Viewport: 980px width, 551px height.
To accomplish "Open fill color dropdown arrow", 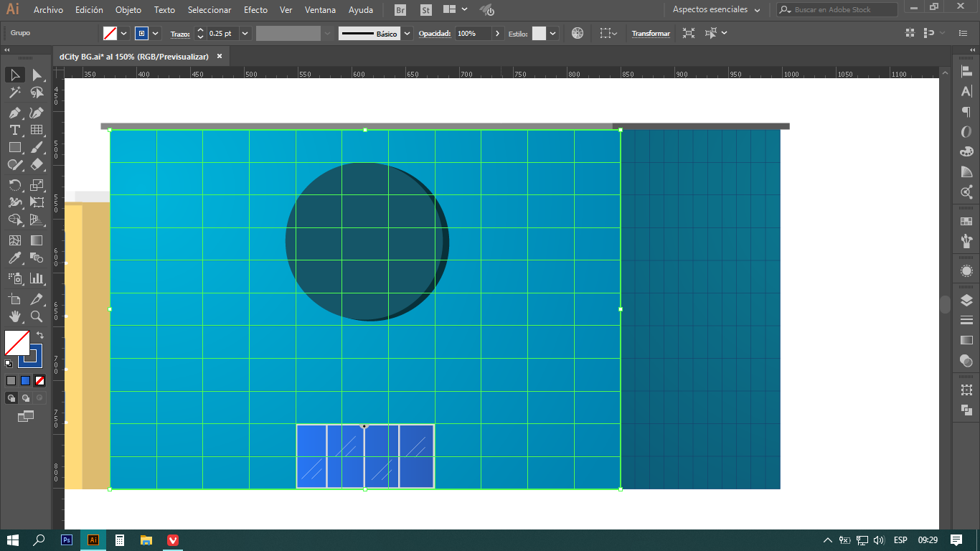I will [124, 33].
